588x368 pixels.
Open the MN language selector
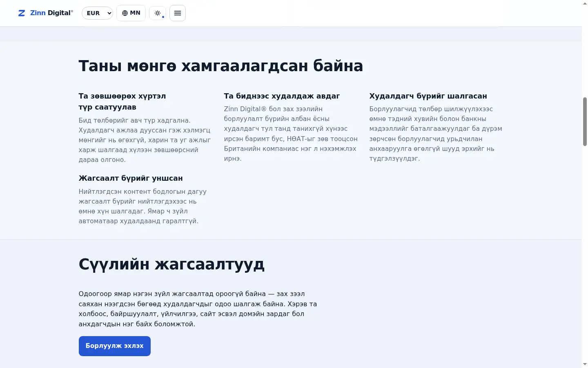[131, 13]
